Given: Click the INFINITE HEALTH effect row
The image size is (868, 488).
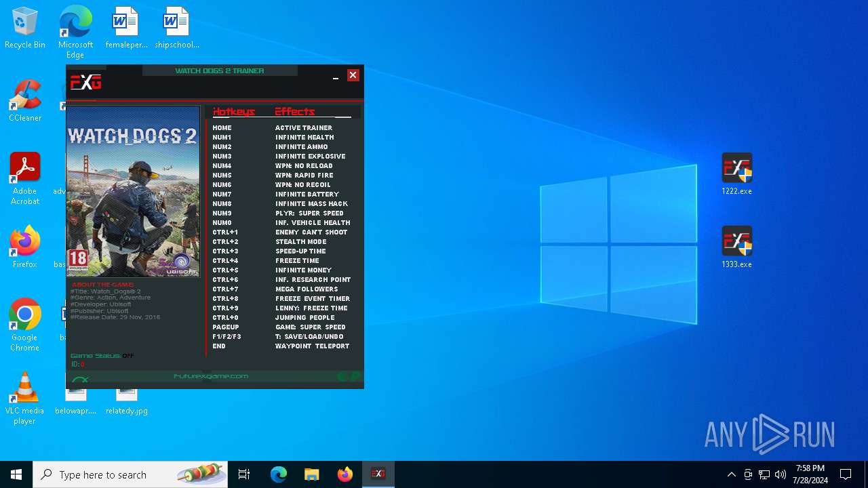Looking at the screenshot, I should coord(304,137).
